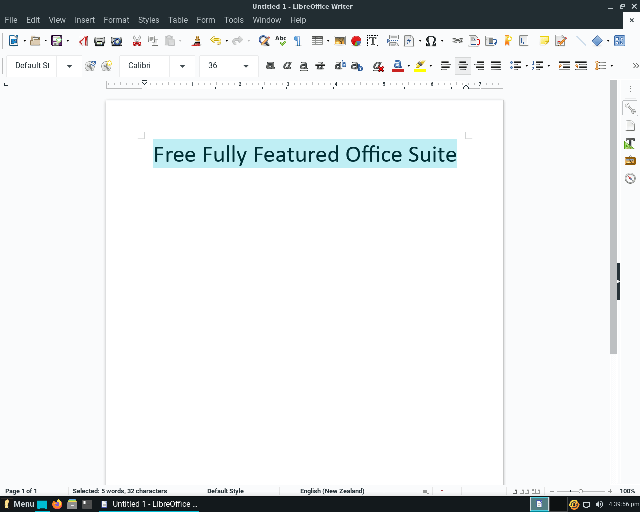Toggle Strikethrough formatting
Screen dimensions: 640x512
pos(320,66)
